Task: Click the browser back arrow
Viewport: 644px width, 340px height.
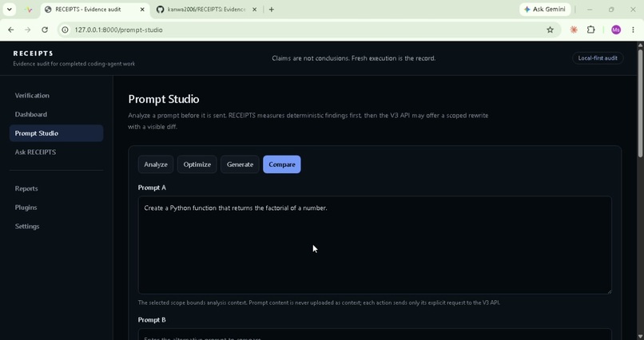Action: pos(11,30)
